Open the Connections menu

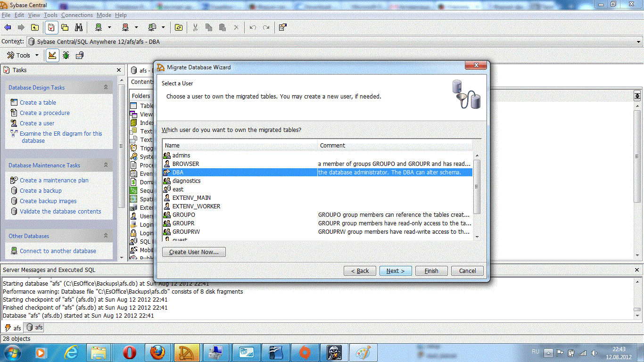(77, 15)
